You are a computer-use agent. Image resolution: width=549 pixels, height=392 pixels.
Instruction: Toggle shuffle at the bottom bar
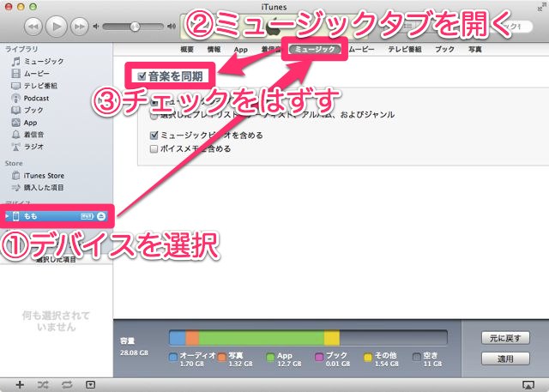pos(44,385)
